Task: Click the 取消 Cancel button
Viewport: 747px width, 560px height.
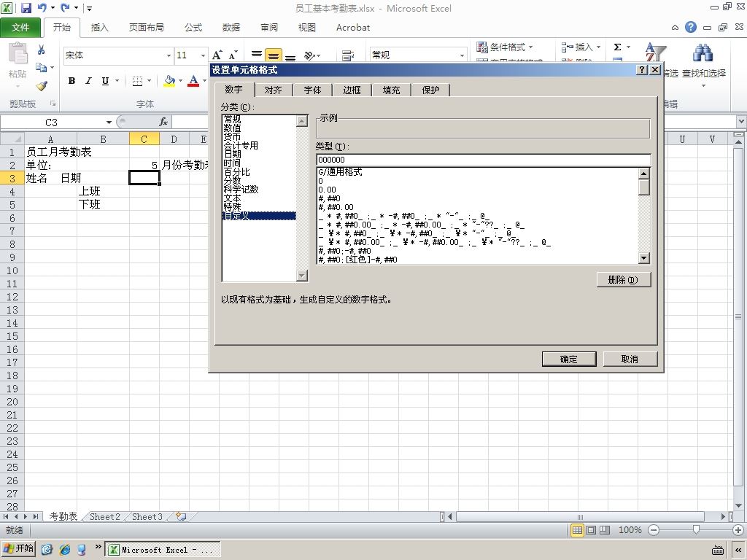Action: pos(630,359)
